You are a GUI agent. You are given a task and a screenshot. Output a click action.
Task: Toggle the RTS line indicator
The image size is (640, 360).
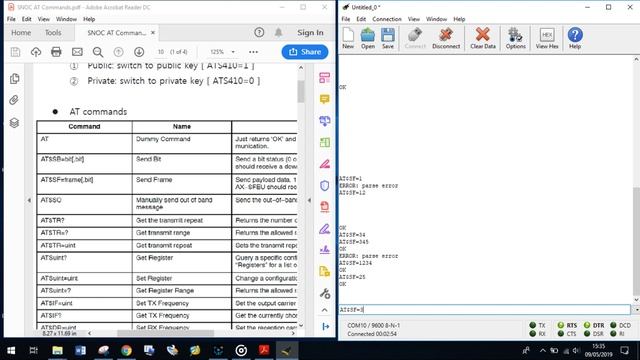[x=567, y=325]
